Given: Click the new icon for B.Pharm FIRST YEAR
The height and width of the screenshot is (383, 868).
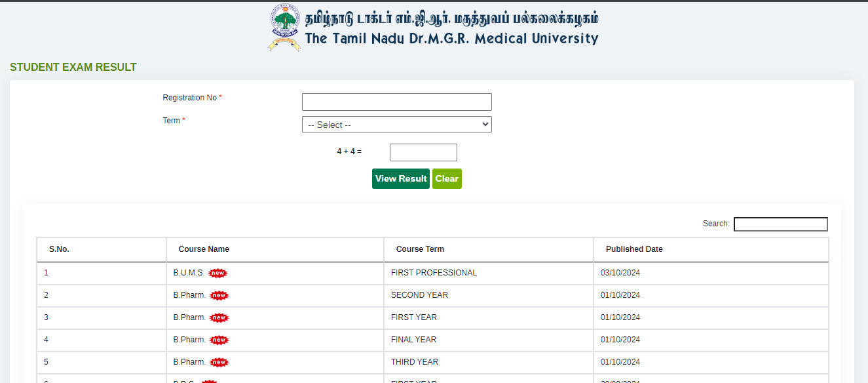Looking at the screenshot, I should click(219, 317).
